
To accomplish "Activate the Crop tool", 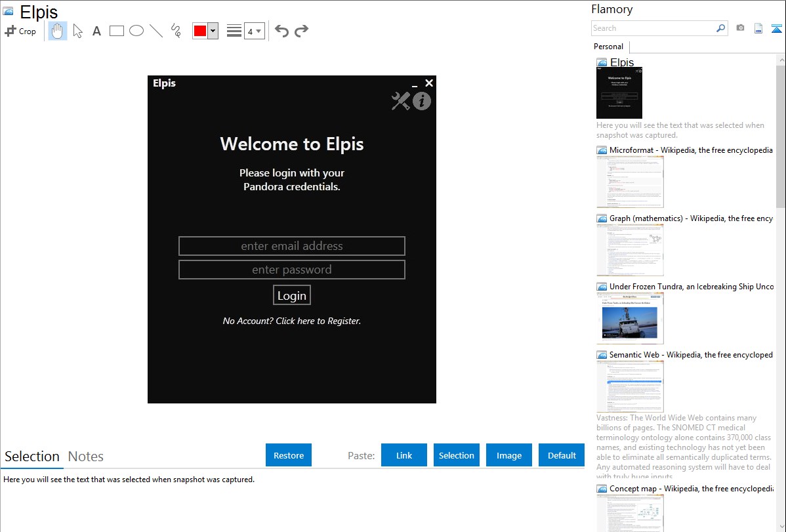I will (x=20, y=31).
